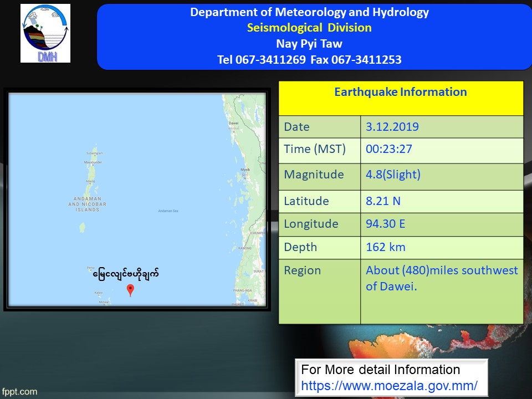Viewport: 532px width, 399px height.
Task: Click Department of Meteorology and Hydrology title
Action: [309, 12]
